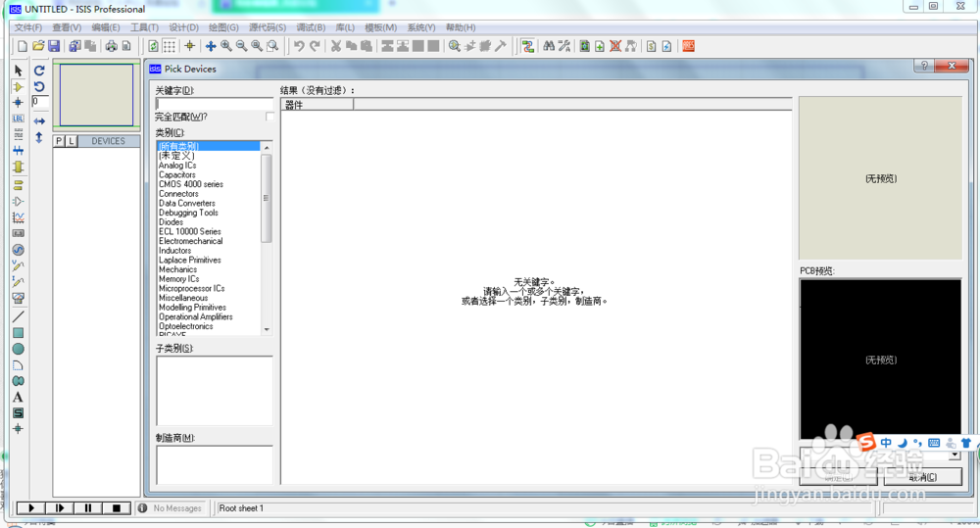
Task: Select the 2D box drawing tool
Action: click(x=18, y=332)
